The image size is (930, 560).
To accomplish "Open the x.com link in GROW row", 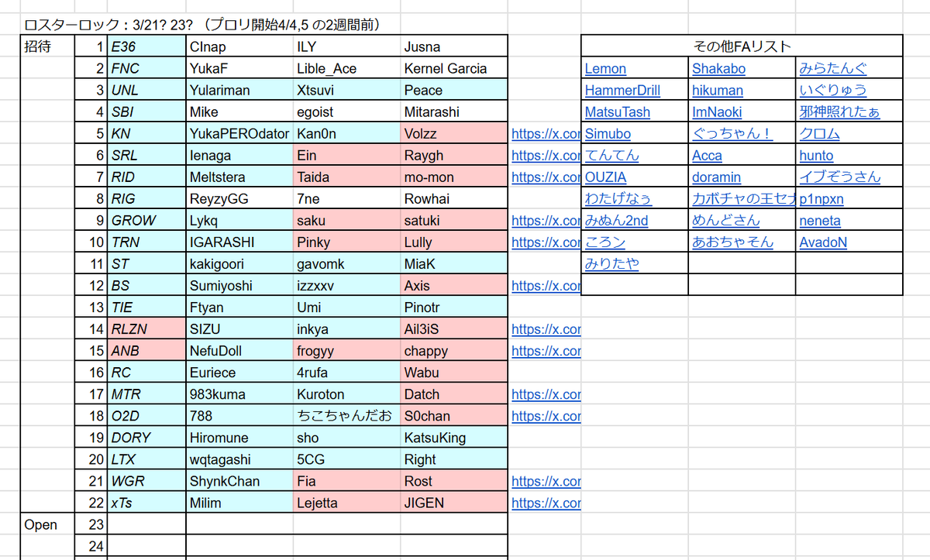I will click(546, 220).
